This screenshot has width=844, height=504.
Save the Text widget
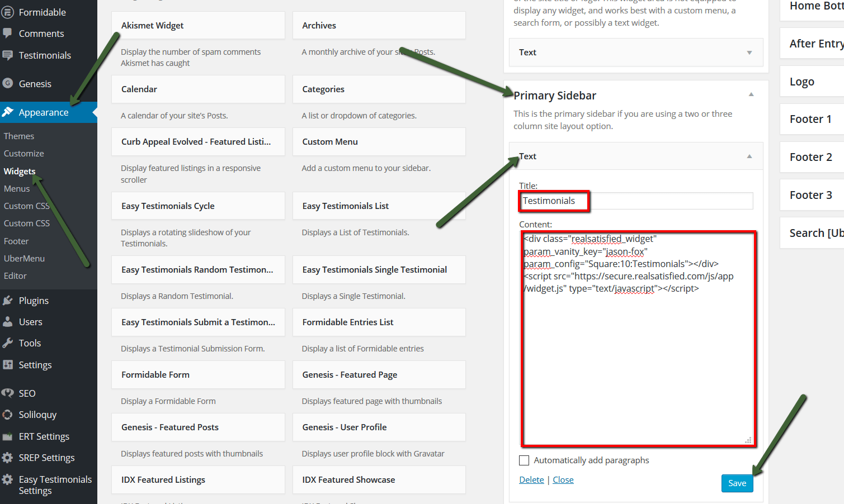tap(737, 483)
